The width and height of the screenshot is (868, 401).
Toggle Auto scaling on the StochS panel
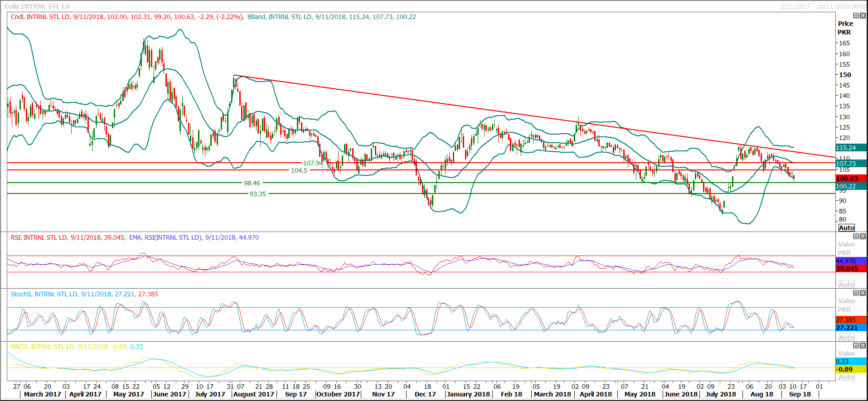(x=846, y=338)
